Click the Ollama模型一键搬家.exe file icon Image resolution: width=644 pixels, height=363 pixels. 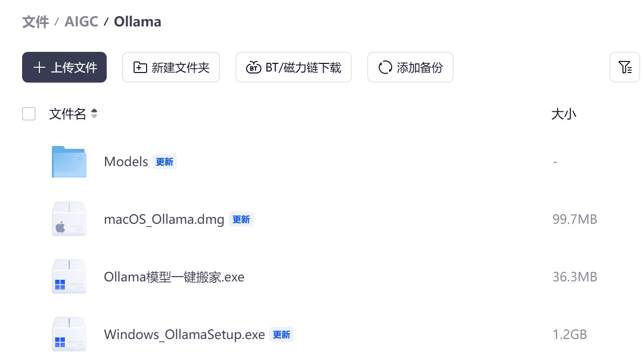[69, 277]
